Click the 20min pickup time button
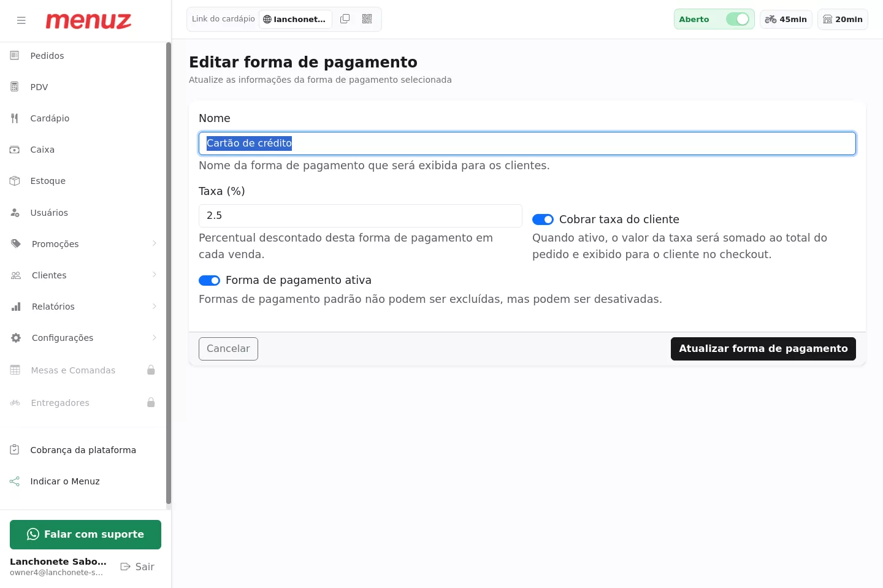 (x=843, y=20)
